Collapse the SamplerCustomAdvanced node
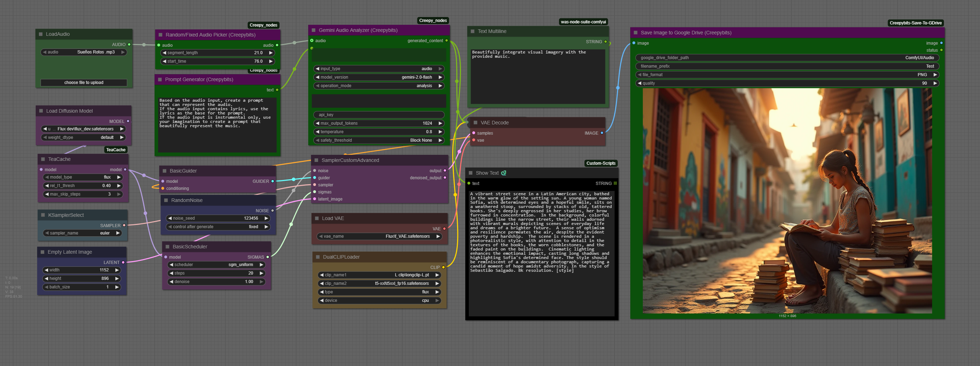 tap(316, 161)
